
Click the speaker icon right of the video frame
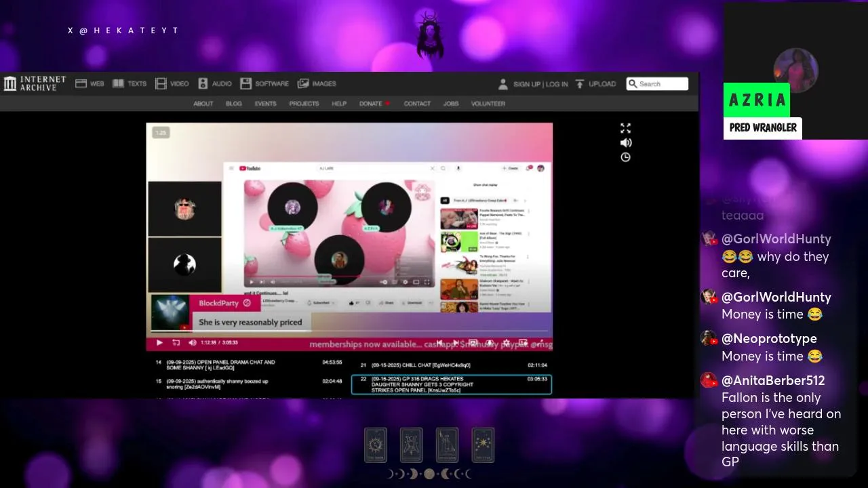coord(625,142)
